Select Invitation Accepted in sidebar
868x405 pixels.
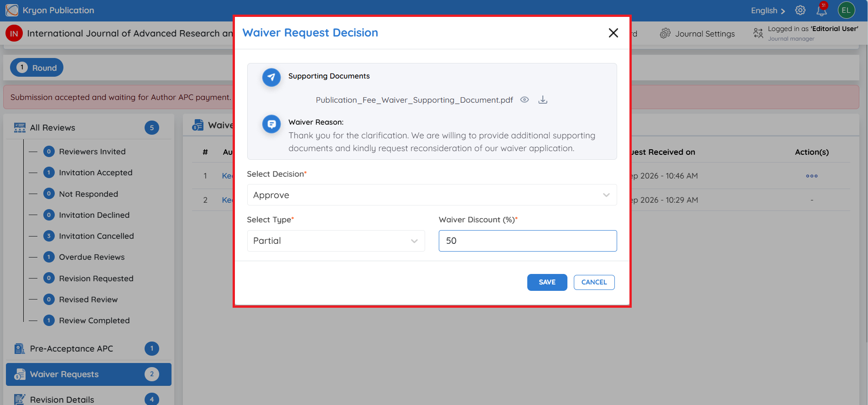[96, 173]
